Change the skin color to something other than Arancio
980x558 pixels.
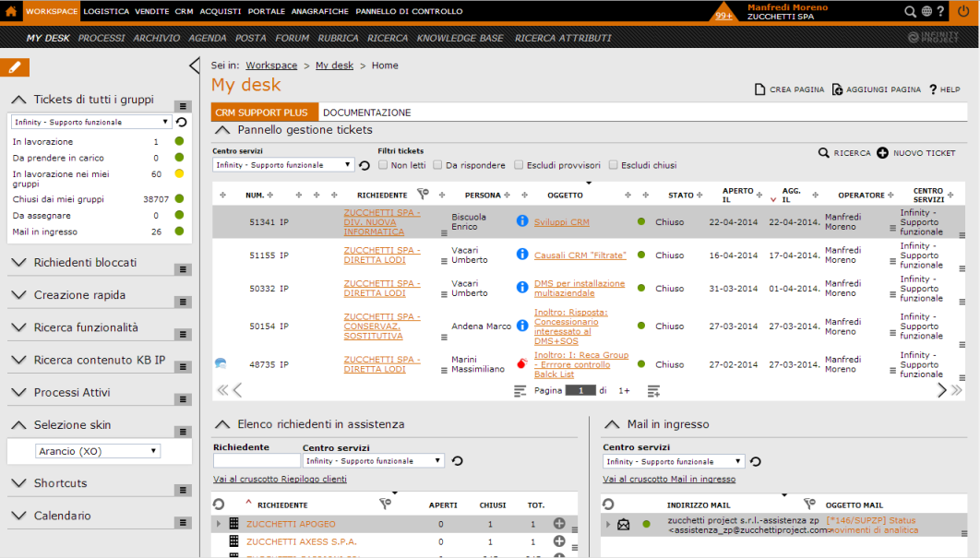(x=95, y=450)
